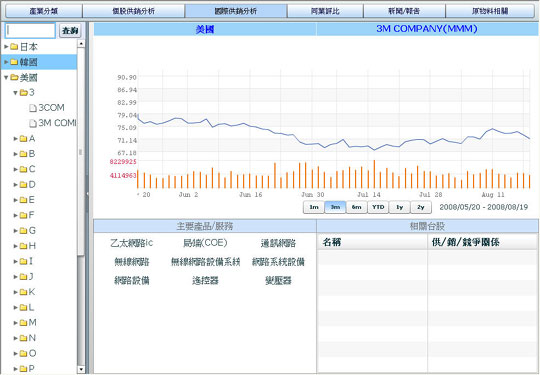Sort by the 供/銷/競爭關係 column header
The height and width of the screenshot is (375, 540).
(483, 242)
